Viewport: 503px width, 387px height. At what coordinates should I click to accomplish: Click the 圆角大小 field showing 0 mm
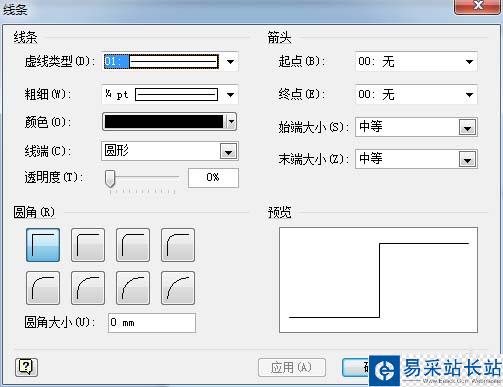tap(152, 323)
